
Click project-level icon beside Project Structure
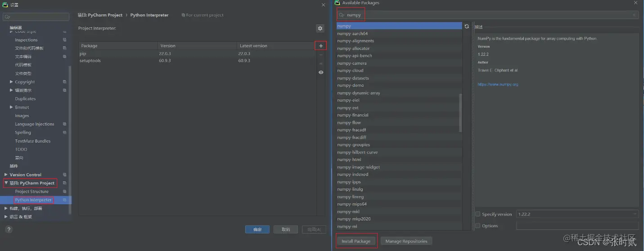(64, 192)
